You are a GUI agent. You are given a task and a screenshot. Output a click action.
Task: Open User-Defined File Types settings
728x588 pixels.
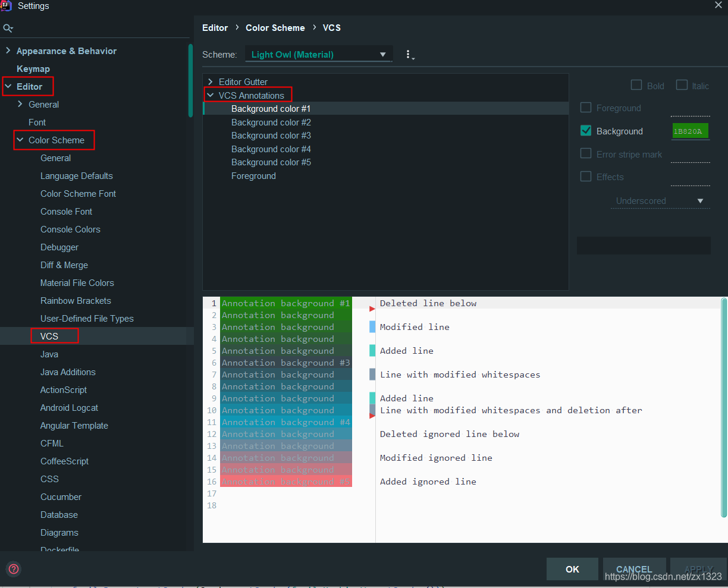(x=87, y=318)
